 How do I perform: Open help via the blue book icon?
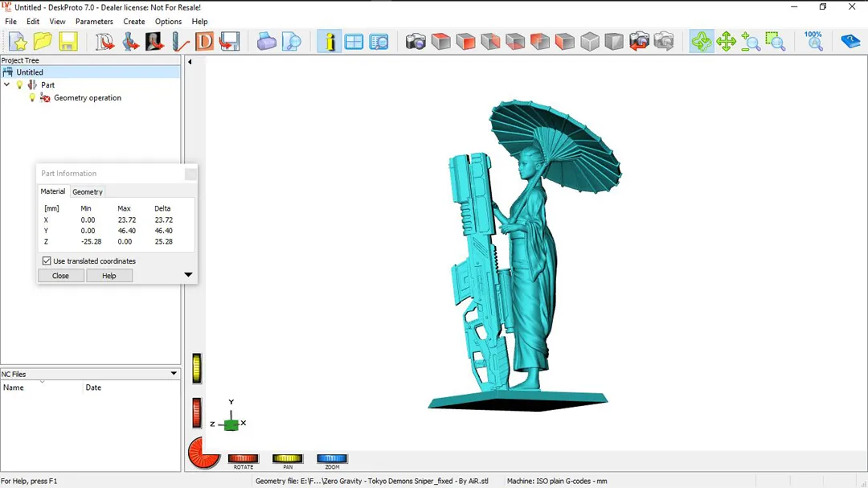[x=850, y=42]
